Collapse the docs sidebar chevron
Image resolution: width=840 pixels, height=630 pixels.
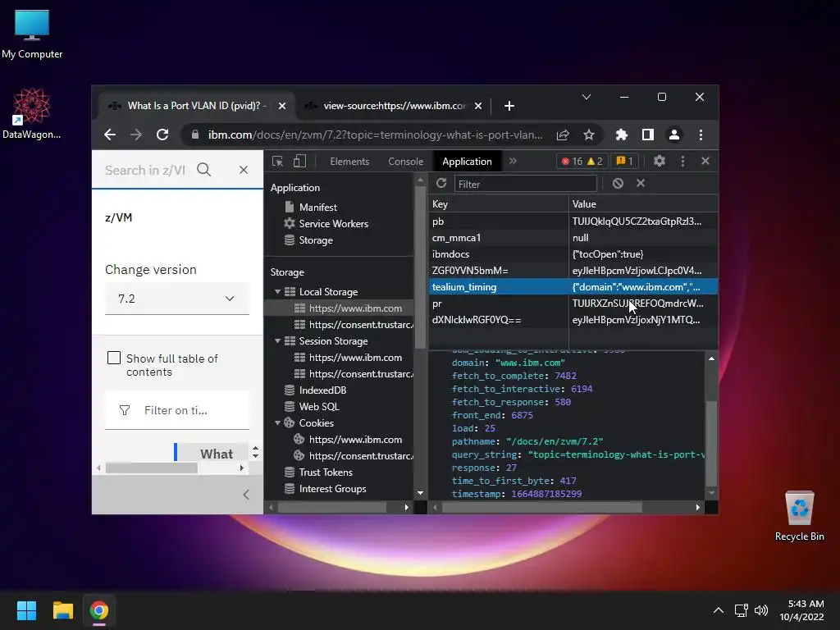pyautogui.click(x=246, y=495)
